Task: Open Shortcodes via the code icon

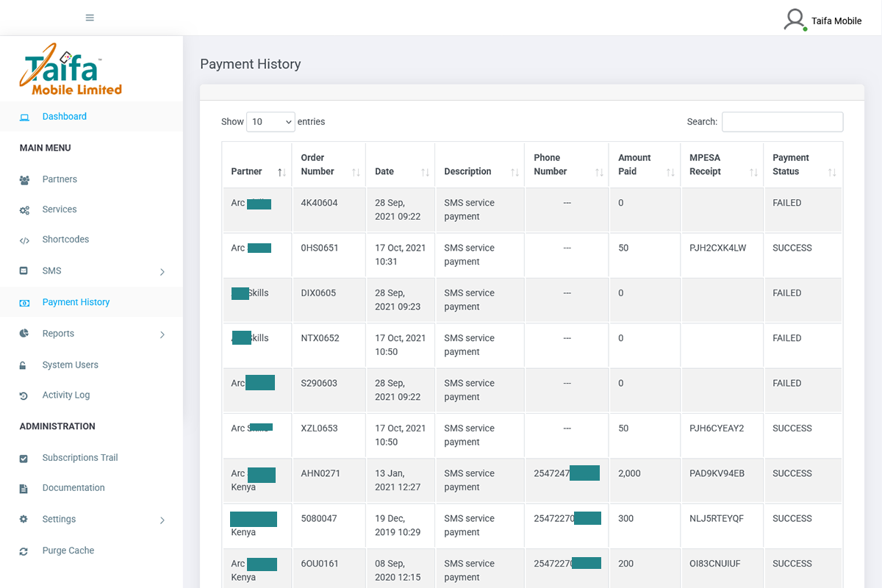Action: [x=26, y=239]
